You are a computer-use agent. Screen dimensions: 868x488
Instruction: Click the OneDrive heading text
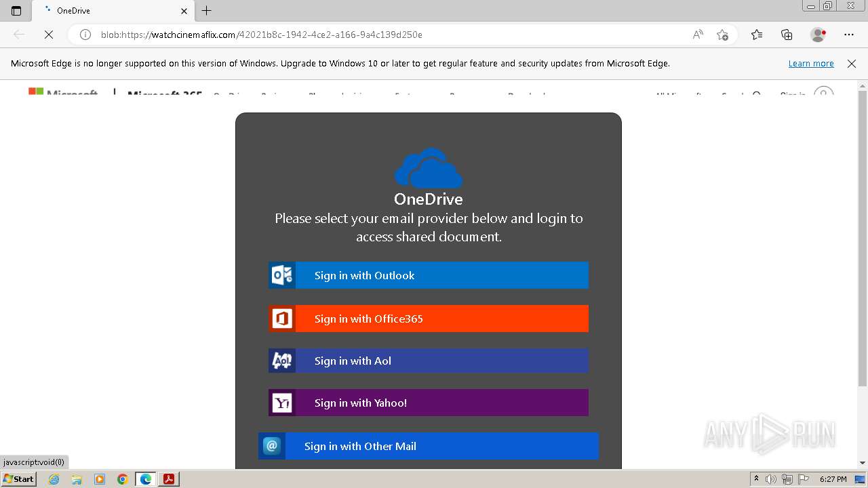[x=429, y=199]
